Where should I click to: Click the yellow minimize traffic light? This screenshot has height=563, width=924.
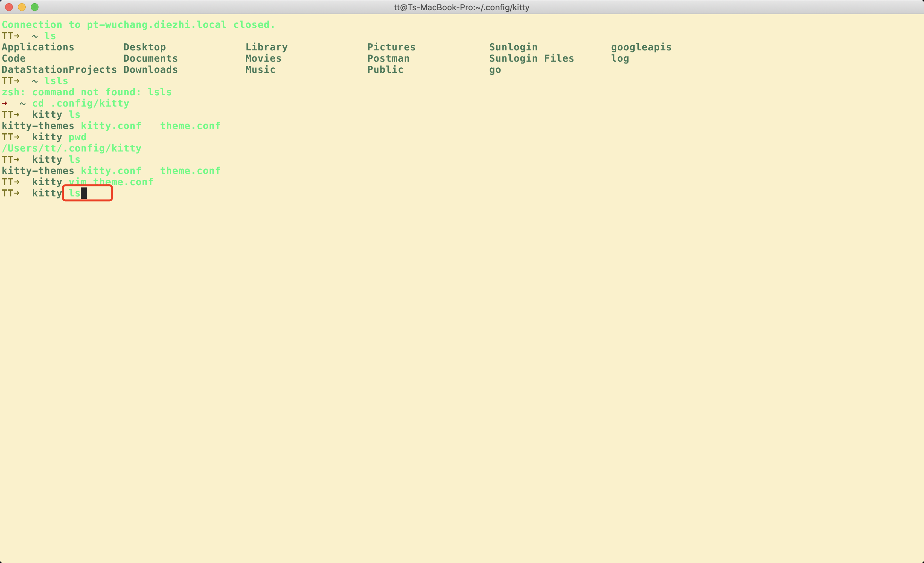click(21, 7)
